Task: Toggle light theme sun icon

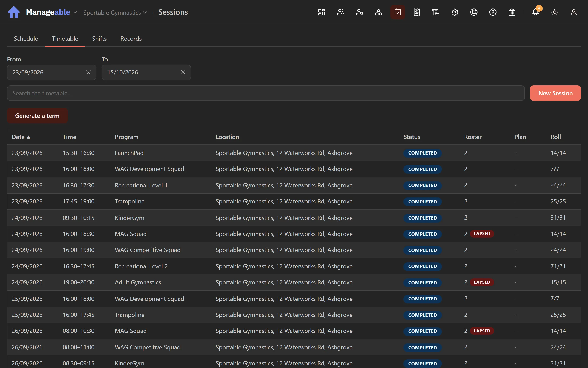Action: click(x=554, y=12)
